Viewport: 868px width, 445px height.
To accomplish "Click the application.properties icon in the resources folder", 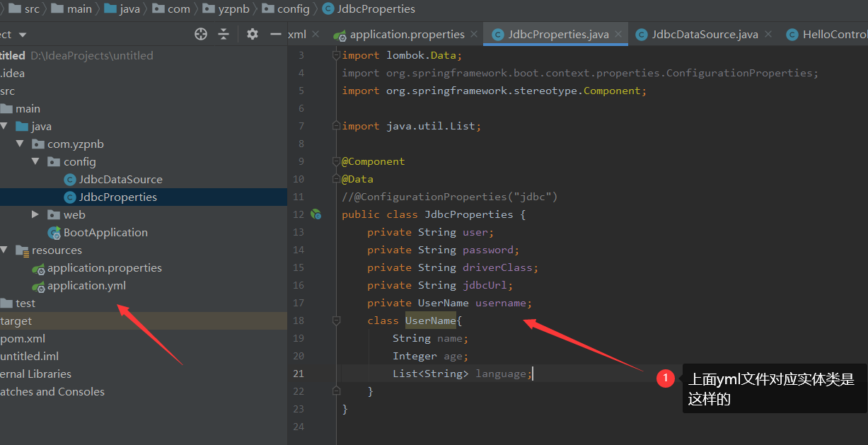I will 38,268.
